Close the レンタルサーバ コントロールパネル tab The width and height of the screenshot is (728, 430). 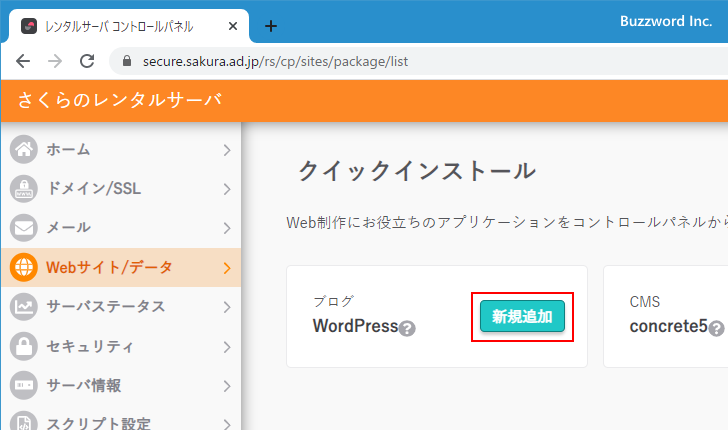(x=233, y=26)
